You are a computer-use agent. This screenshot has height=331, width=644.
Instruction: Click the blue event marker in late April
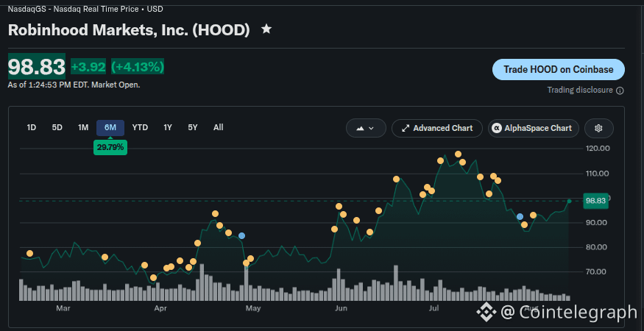tap(242, 235)
